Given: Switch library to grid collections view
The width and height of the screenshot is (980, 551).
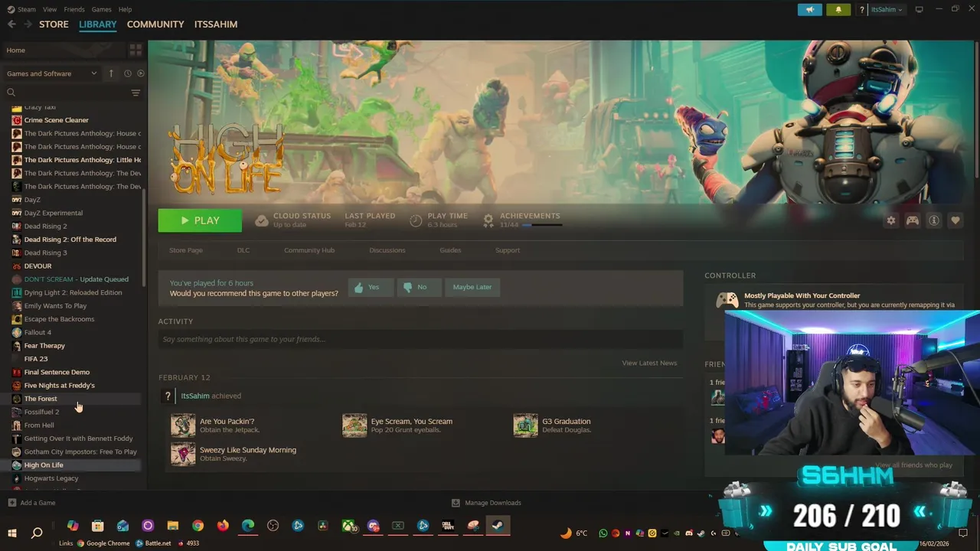Looking at the screenshot, I should tap(136, 50).
